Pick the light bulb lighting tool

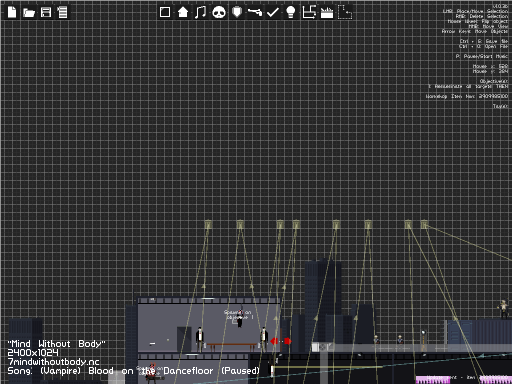pos(291,12)
